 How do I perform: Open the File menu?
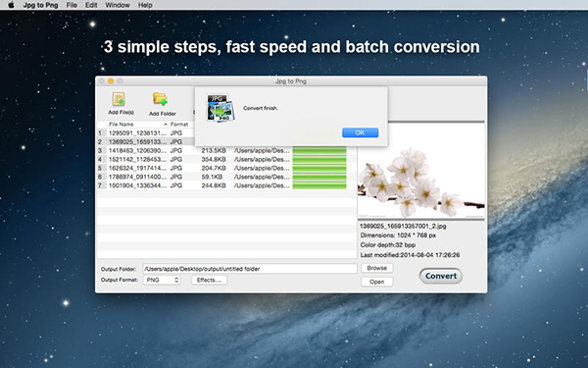coord(72,5)
